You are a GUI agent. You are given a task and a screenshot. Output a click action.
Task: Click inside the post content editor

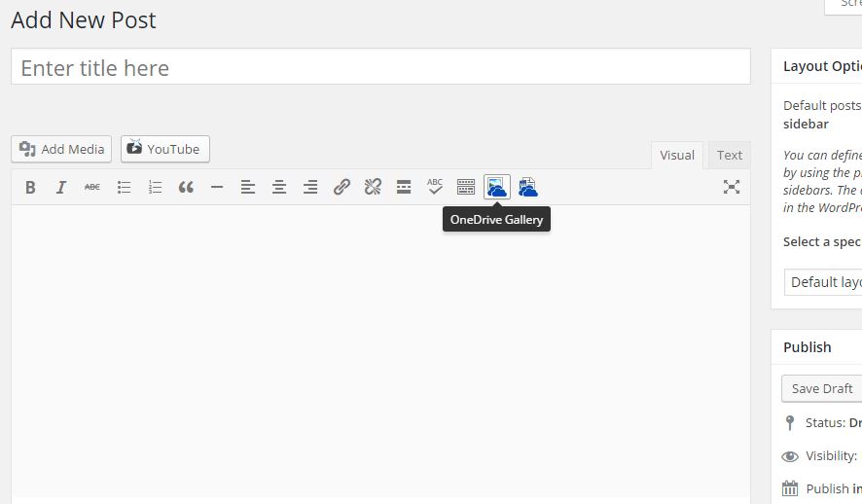coord(380,352)
